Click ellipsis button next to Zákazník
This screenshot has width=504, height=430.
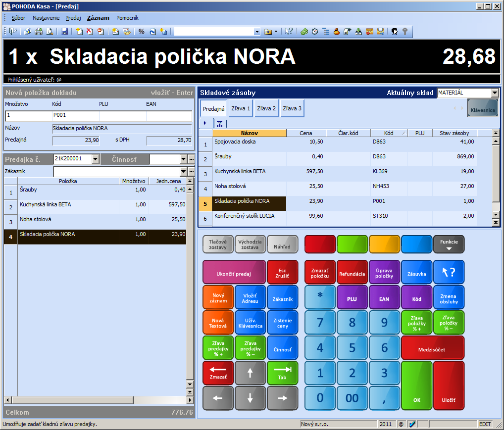[191, 171]
